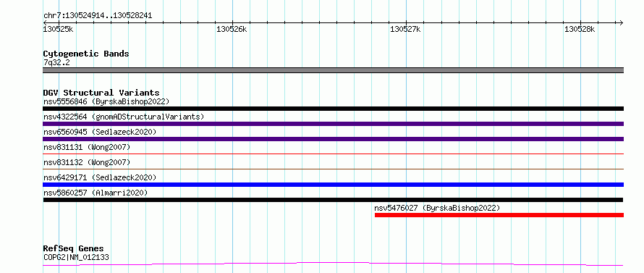Viewport: 644px width, 273px height.
Task: Click the nsv5556846 (ByrskaBishop2022) variant label
Action: pos(106,101)
